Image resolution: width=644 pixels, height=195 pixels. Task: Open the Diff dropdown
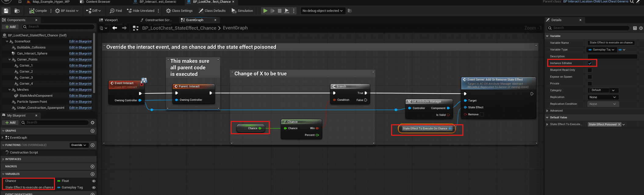point(94,11)
